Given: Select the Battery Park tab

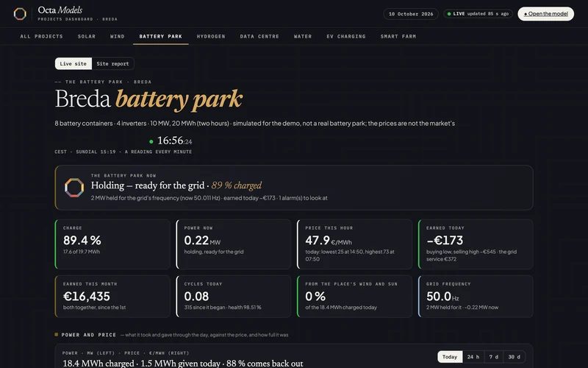Looking at the screenshot, I should tap(161, 36).
